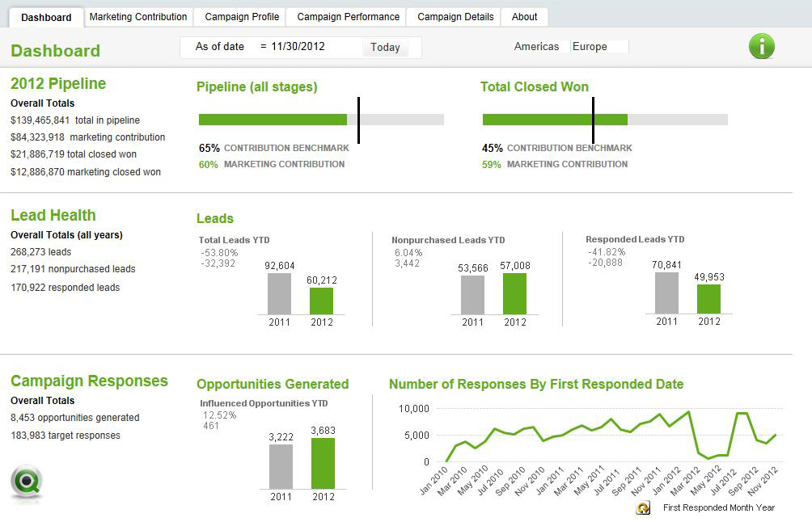Click the "$84,323,918 marketing contribution" text
Screen dimensions: 812x522
[x=88, y=137]
